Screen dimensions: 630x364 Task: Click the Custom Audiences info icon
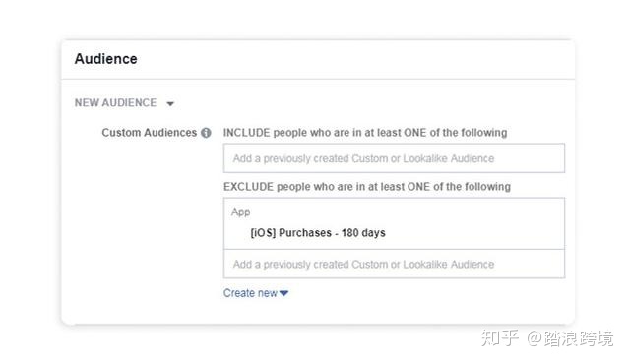click(206, 133)
